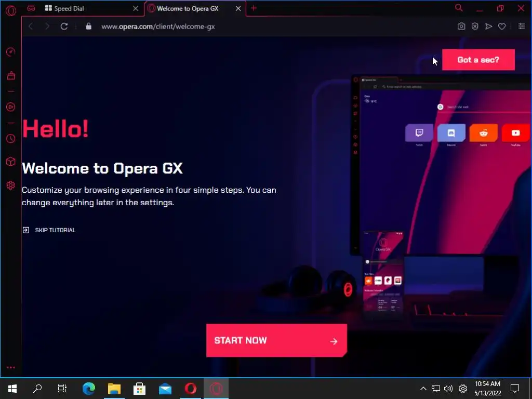Launch Microsoft Edge from taskbar

(x=88, y=389)
